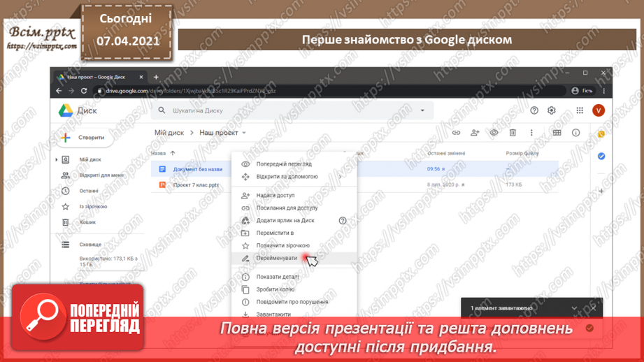Toggle the preview eye icon in toolbar
Viewport: 644px width, 362px height.
point(494,133)
